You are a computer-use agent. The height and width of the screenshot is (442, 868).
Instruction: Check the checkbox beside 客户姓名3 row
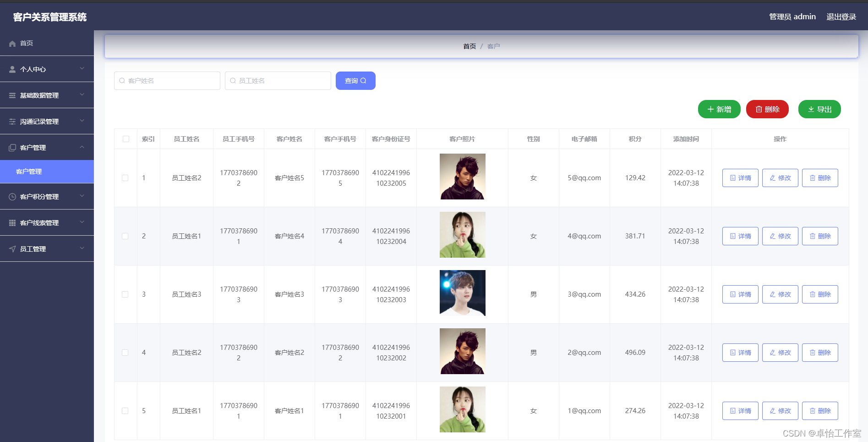(x=125, y=294)
